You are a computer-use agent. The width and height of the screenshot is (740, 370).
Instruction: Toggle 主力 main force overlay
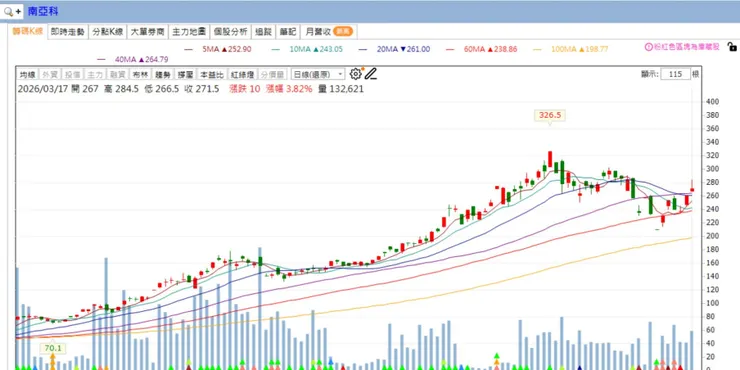click(x=95, y=75)
